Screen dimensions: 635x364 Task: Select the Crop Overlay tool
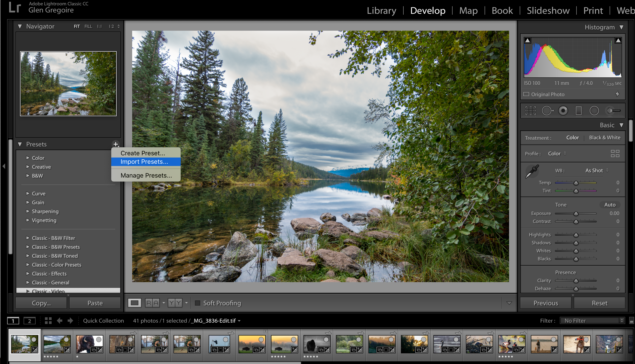click(x=530, y=111)
